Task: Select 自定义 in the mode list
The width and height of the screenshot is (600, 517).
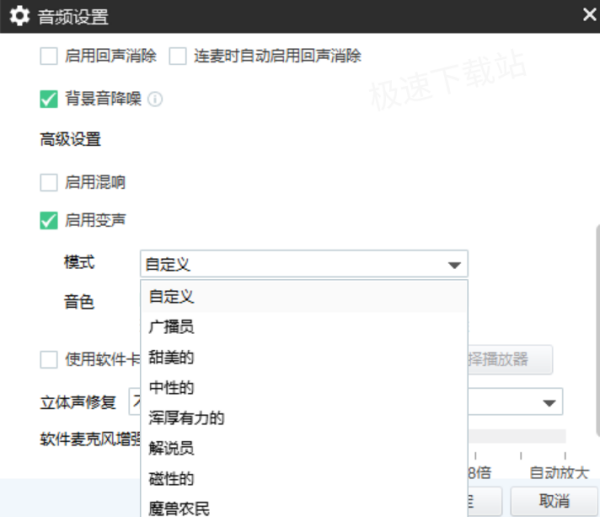Action: [x=304, y=297]
